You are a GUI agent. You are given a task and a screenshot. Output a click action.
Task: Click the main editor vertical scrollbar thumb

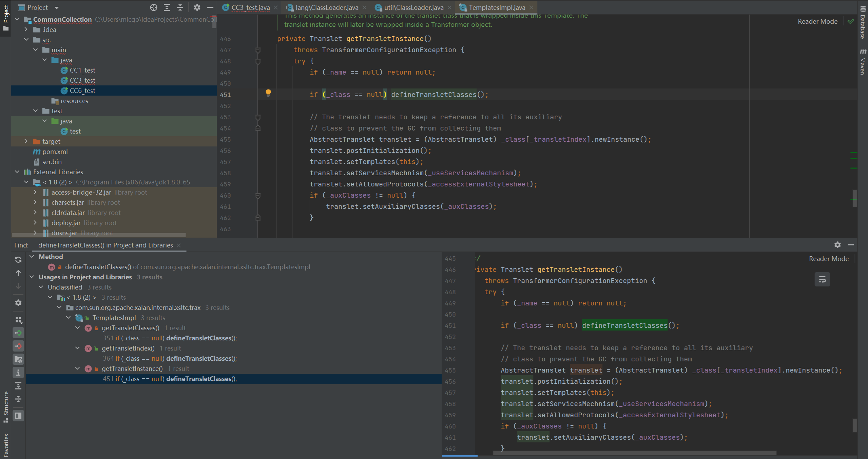[x=854, y=198]
